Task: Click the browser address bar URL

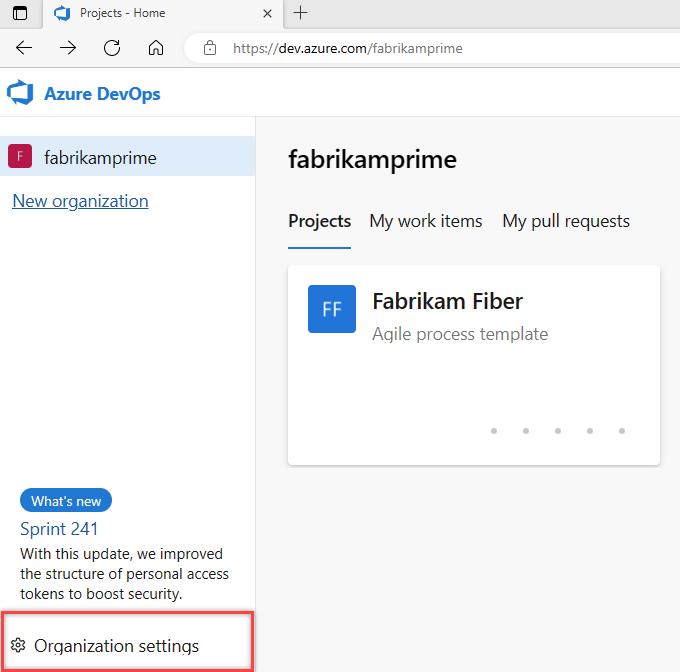Action: point(347,48)
